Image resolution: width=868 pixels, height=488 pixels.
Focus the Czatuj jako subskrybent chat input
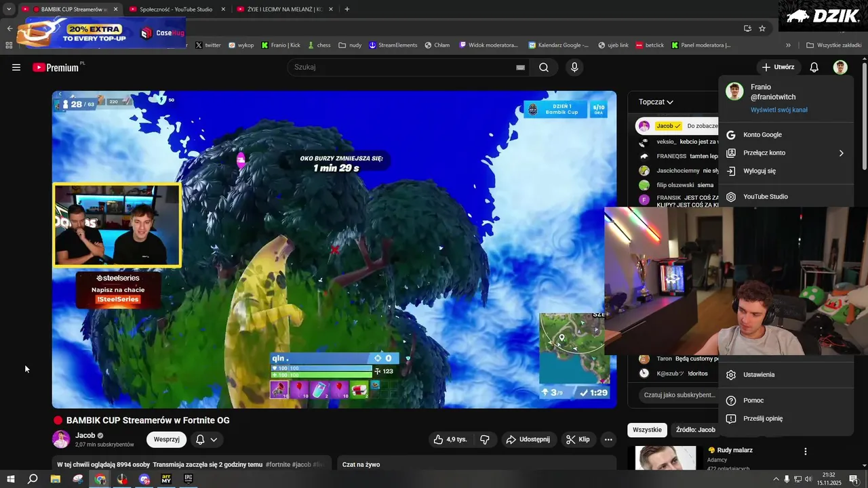679,394
